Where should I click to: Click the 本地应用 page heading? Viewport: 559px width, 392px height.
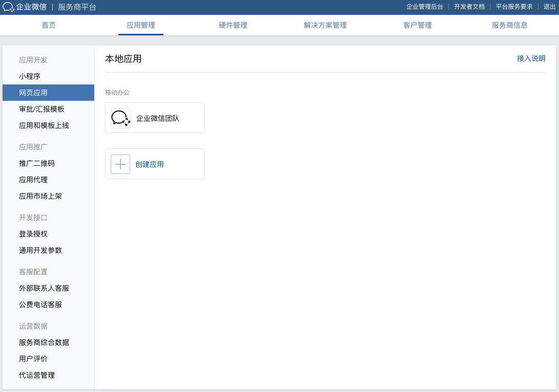click(x=123, y=59)
